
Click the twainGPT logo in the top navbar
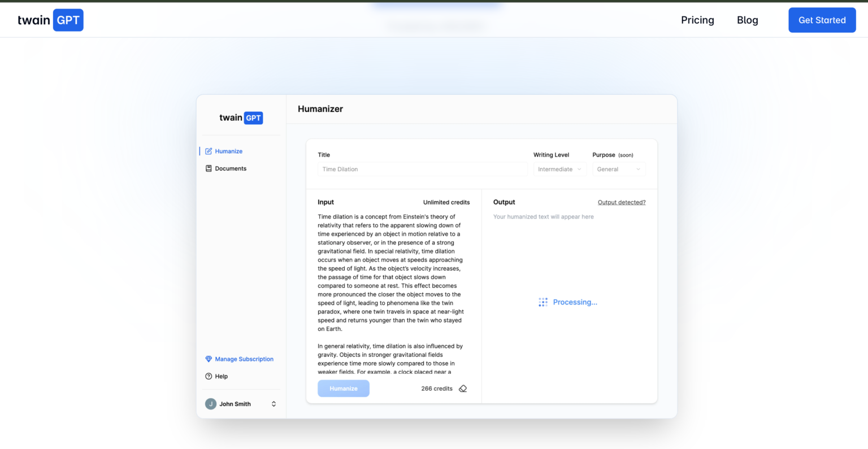(x=50, y=20)
